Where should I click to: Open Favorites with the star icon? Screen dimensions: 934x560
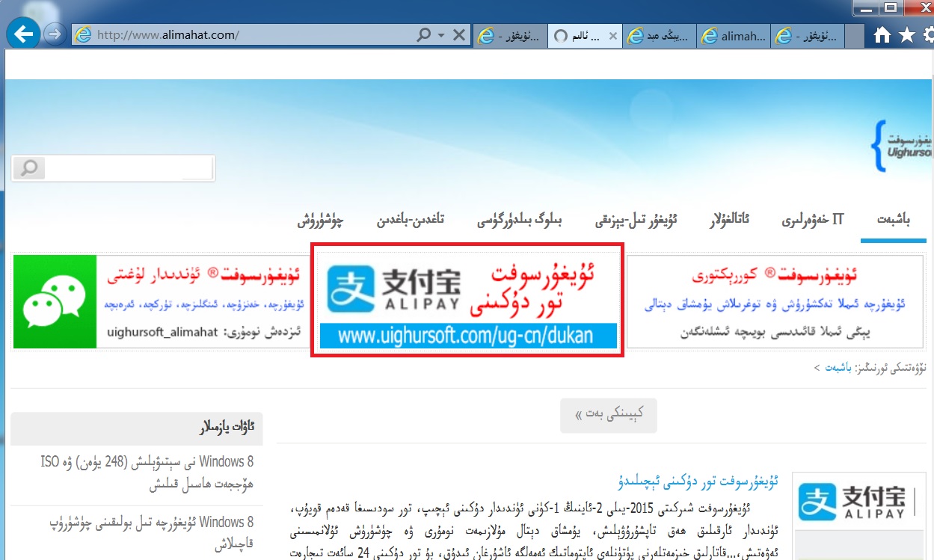tap(906, 35)
